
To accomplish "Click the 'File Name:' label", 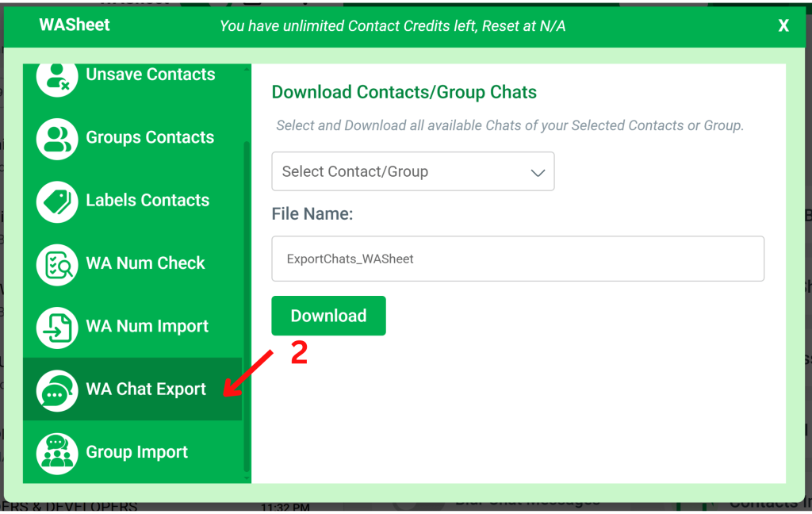I will coord(312,213).
